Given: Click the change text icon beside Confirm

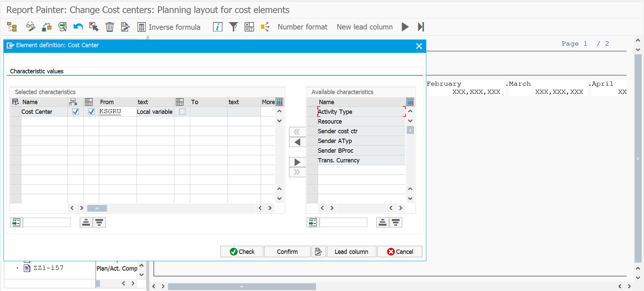Looking at the screenshot, I should (319, 252).
